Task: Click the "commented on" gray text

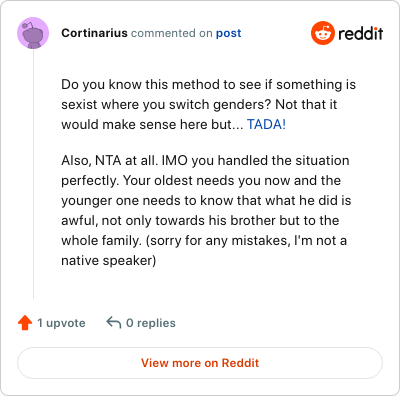Action: point(172,33)
